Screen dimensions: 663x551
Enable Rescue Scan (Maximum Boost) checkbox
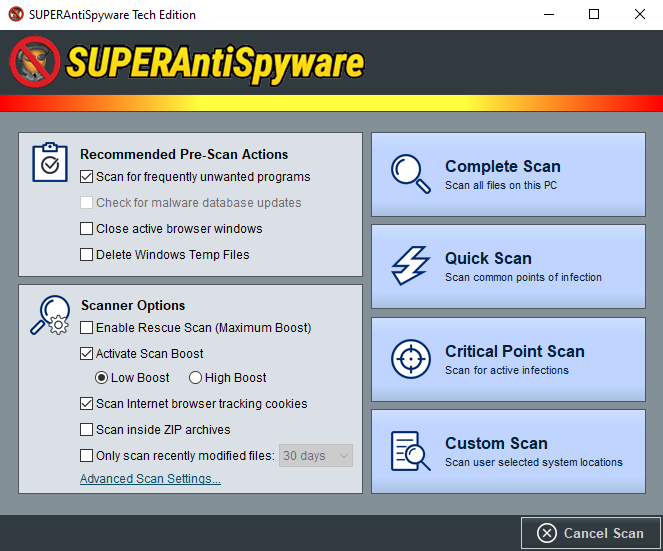(x=87, y=328)
